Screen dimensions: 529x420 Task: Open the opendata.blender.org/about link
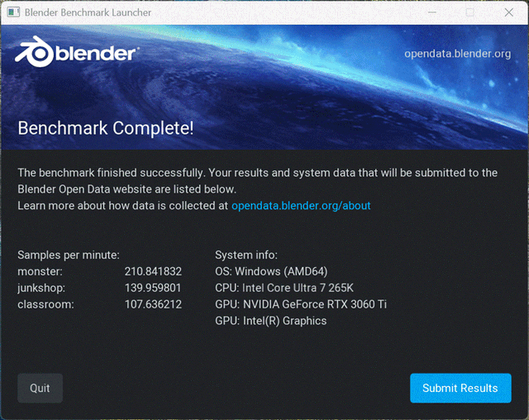click(301, 205)
